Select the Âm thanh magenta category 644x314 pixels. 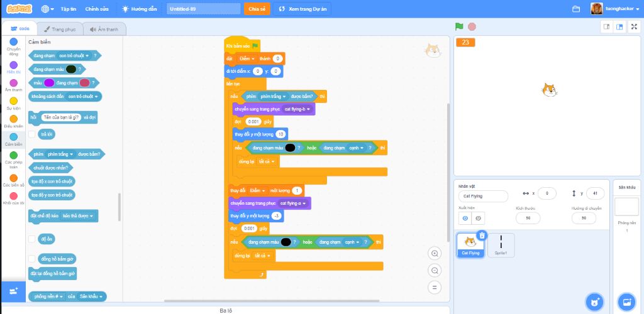14,85
